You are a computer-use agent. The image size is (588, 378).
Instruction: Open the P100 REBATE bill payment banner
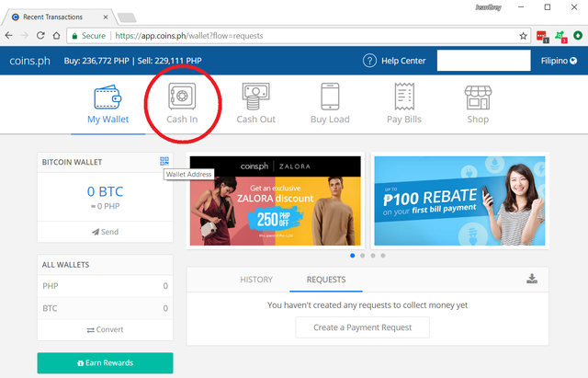pos(459,200)
